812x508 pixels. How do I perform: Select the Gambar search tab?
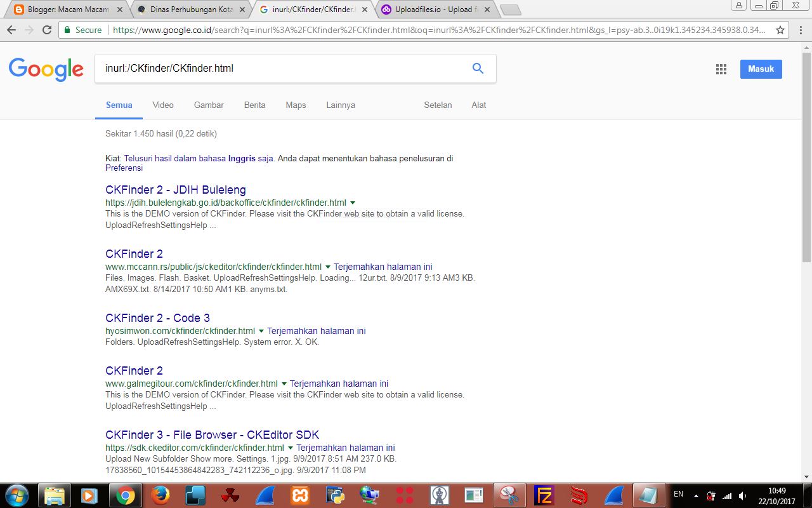[209, 105]
